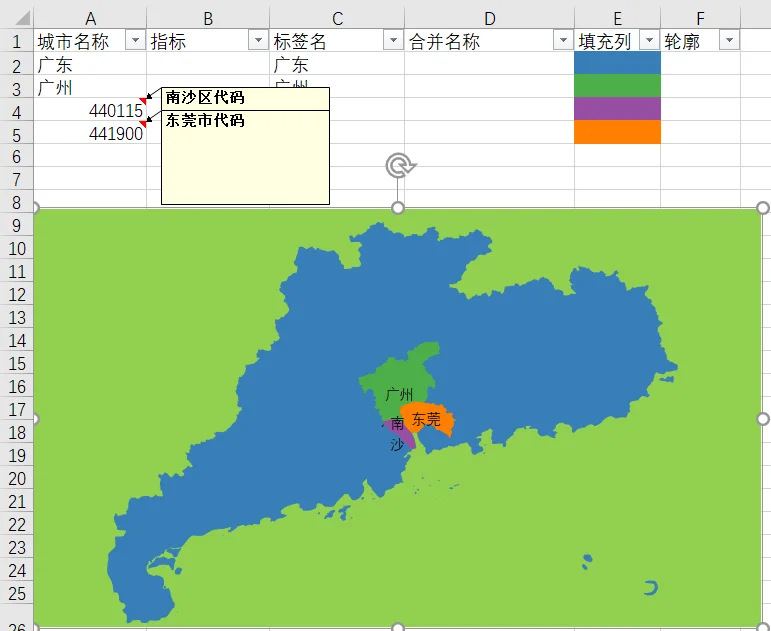Open the 城市名称 filter dropdown
Image resolution: width=771 pixels, height=631 pixels.
pos(135,40)
